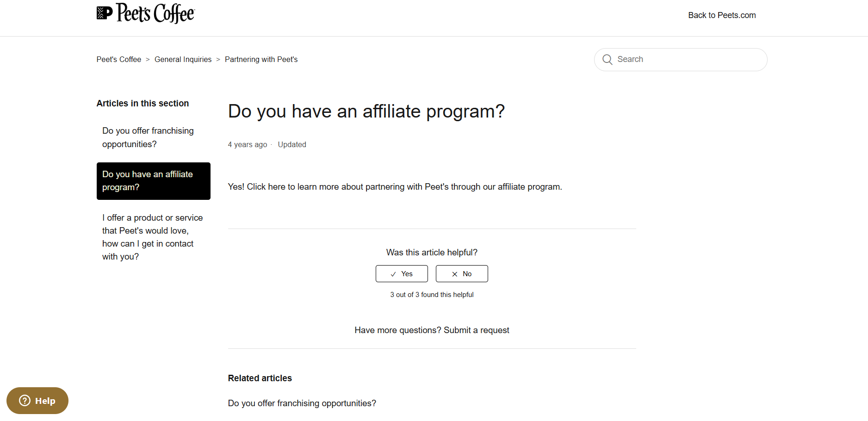Open the Help widget
This screenshot has width=868, height=421.
click(37, 401)
